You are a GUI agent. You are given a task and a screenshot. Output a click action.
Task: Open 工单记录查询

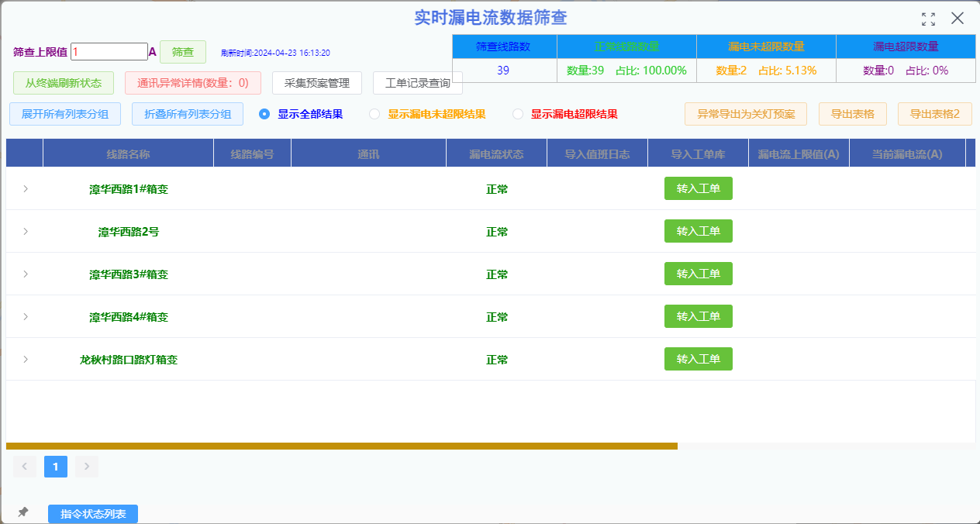418,83
